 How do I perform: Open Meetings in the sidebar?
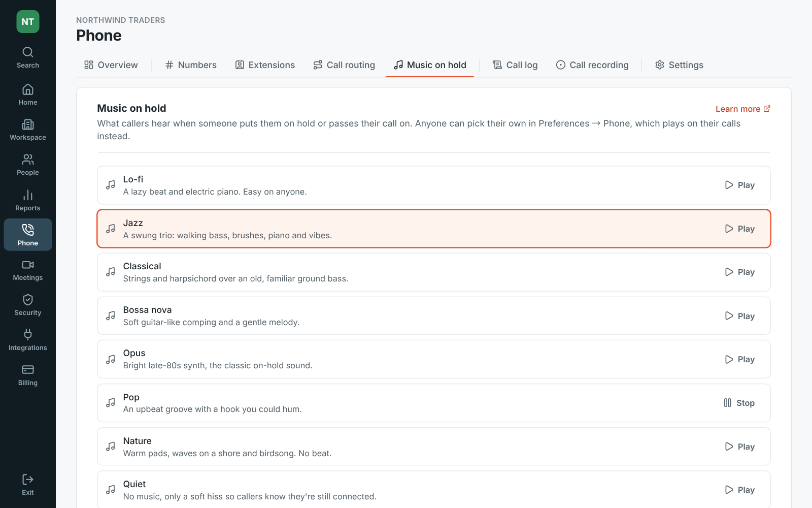28,270
